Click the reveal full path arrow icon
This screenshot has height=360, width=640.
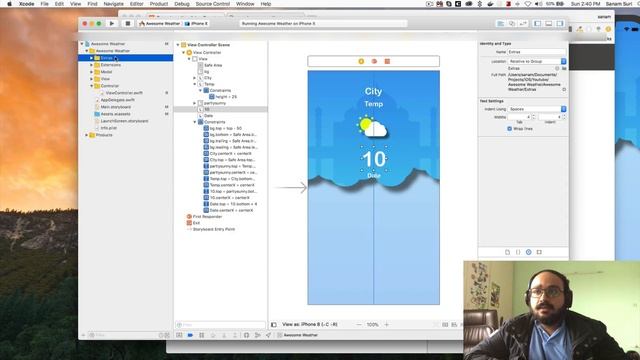tap(564, 89)
